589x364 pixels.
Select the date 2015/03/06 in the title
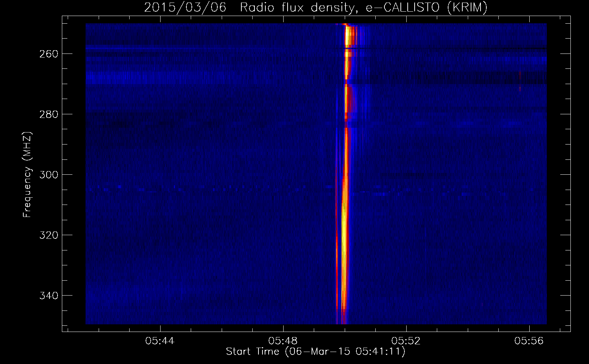(185, 7)
